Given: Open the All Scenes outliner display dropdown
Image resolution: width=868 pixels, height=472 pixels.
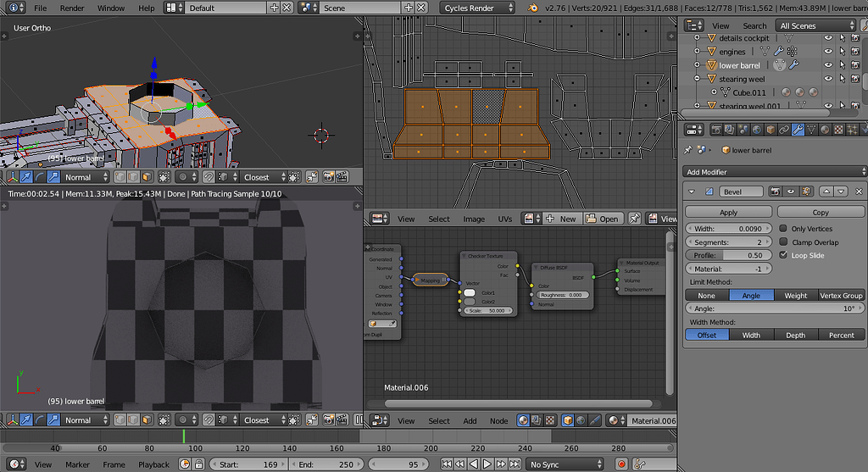Looking at the screenshot, I should 816,25.
